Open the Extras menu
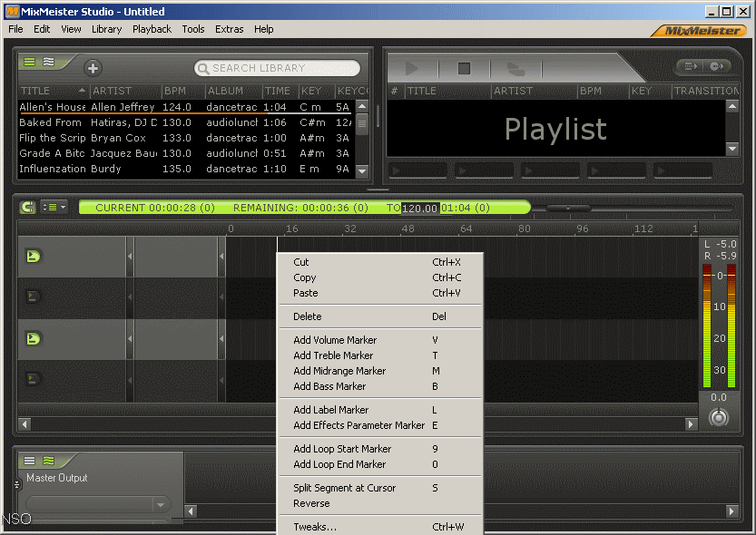Screen dimensions: 756x535 pos(229,29)
